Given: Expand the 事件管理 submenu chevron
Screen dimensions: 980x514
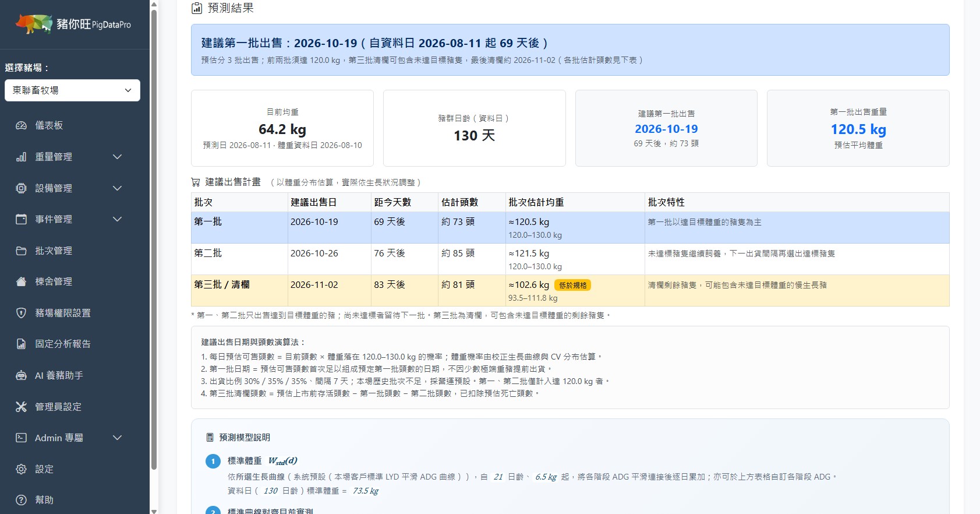Looking at the screenshot, I should tap(117, 219).
